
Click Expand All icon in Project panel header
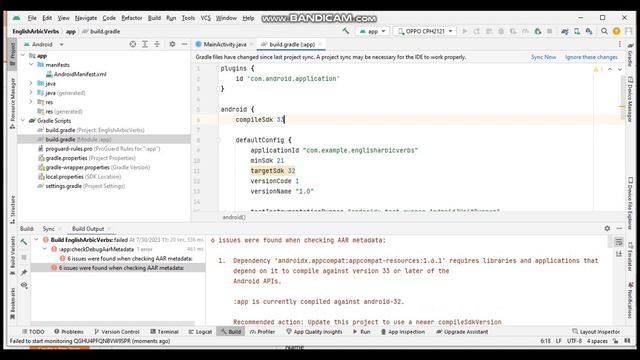coord(145,44)
